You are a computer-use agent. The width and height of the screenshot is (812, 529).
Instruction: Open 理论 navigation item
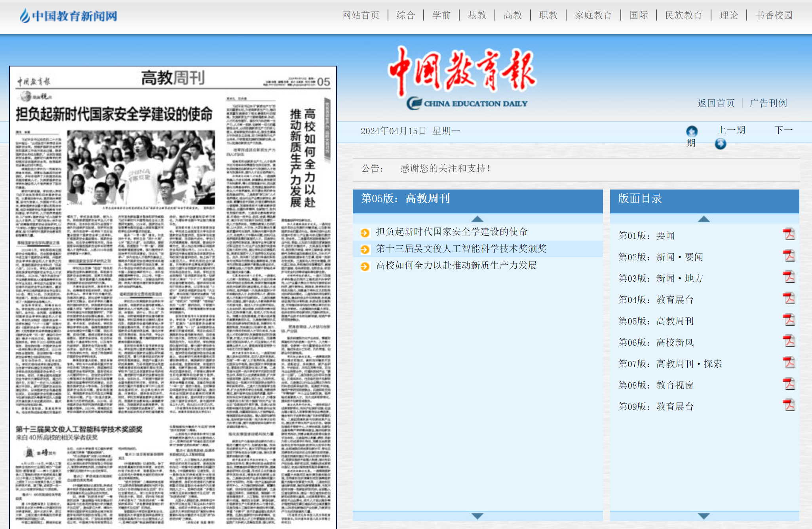(729, 15)
